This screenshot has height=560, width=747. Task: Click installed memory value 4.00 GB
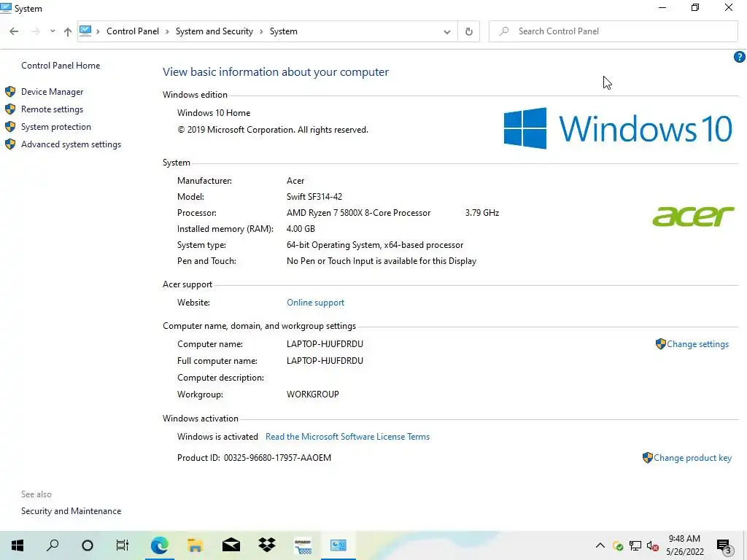301,229
